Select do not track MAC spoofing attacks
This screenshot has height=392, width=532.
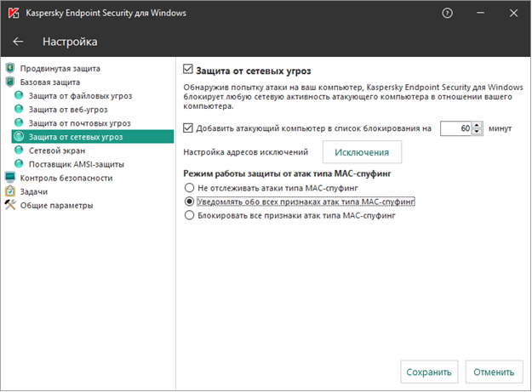190,186
